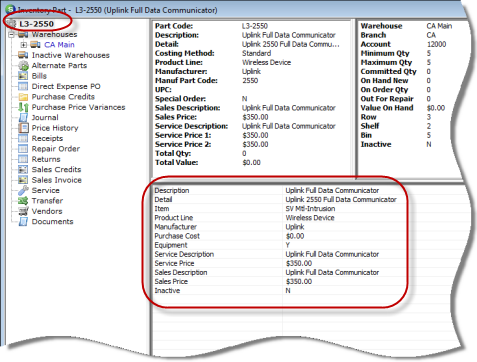The image size is (477, 362).
Task: Select the Direct Expense PO entry
Action: point(66,86)
